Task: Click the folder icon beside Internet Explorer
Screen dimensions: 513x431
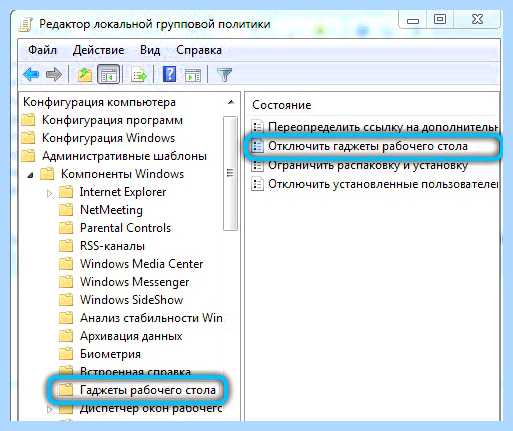Action: pos(66,192)
